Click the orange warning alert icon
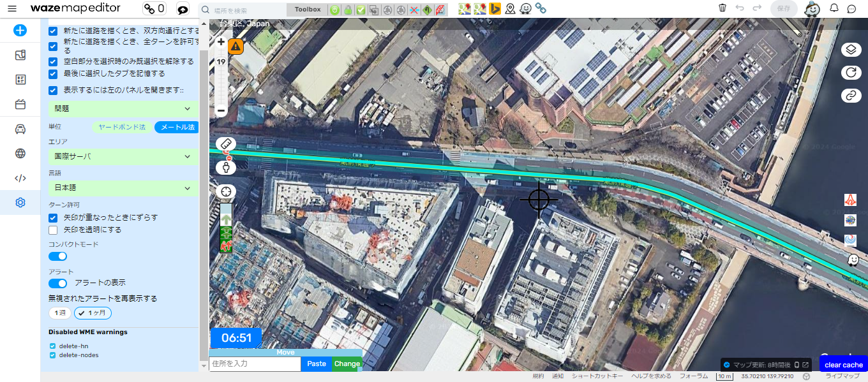The height and width of the screenshot is (382, 868). (236, 47)
